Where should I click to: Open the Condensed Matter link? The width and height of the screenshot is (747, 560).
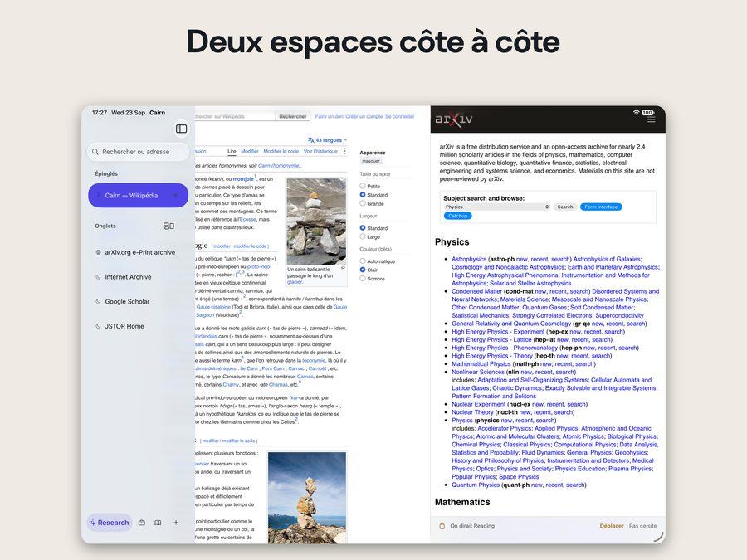click(477, 291)
